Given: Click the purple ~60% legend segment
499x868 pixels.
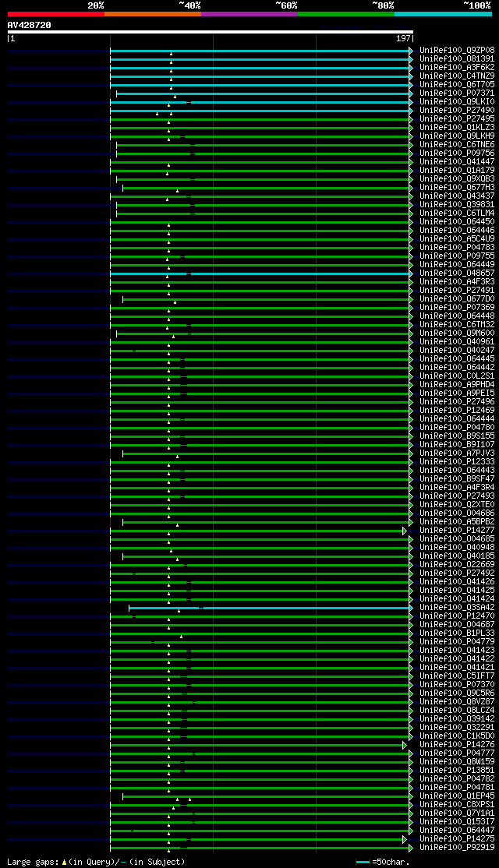Looking at the screenshot, I should (249, 14).
